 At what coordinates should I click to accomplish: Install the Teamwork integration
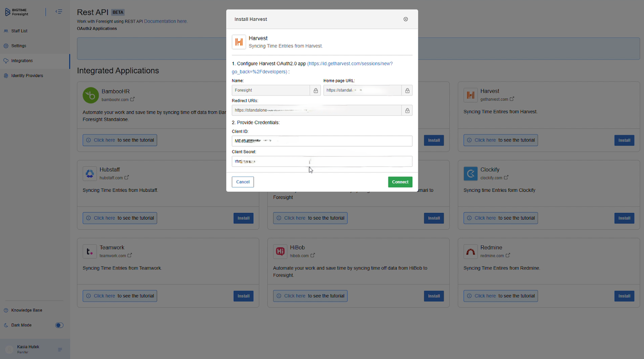pyautogui.click(x=244, y=296)
